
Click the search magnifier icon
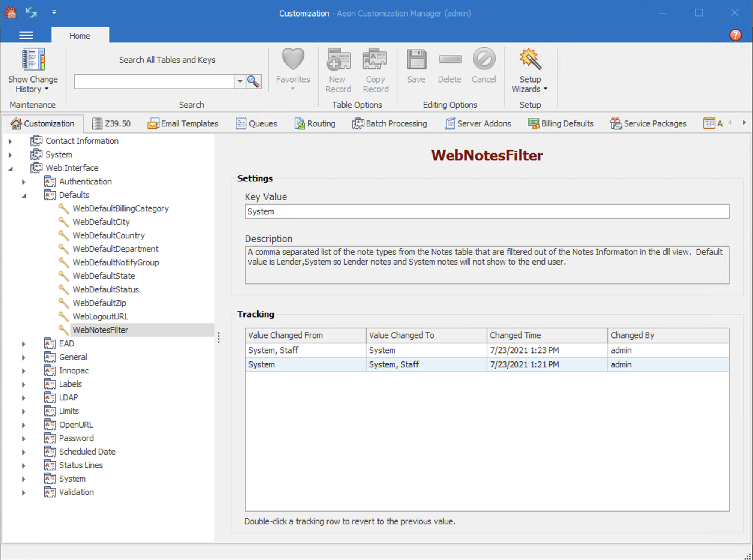tap(254, 81)
